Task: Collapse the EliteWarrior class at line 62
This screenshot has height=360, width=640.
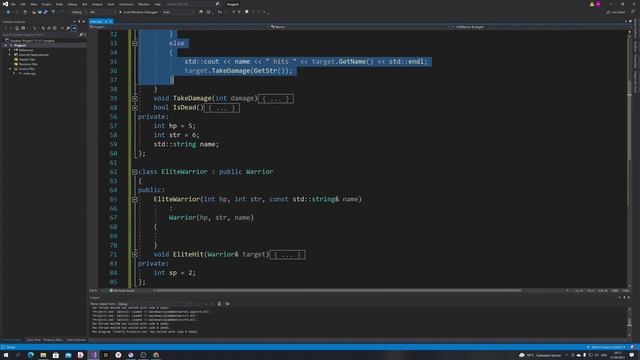Action: 135,172
